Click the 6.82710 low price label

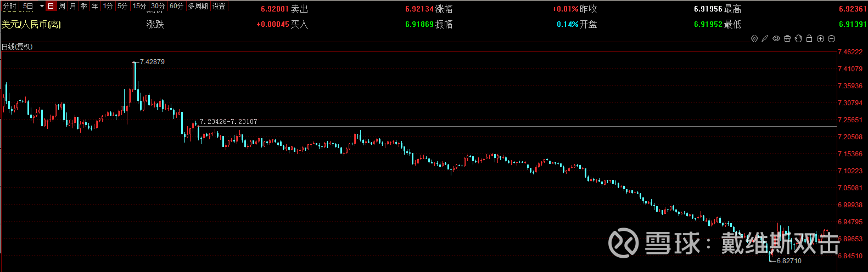[789, 261]
